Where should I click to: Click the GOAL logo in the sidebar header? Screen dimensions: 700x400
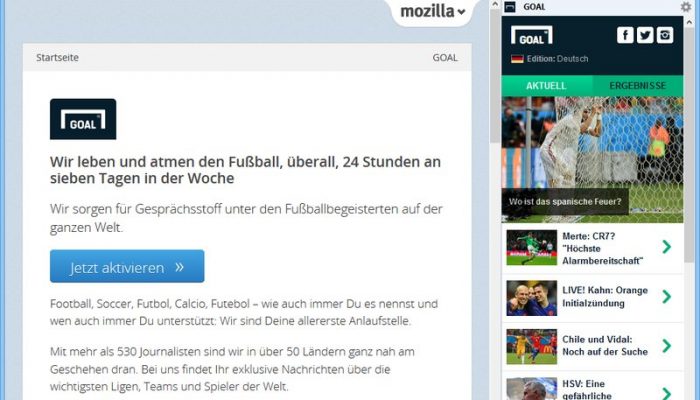(x=532, y=35)
